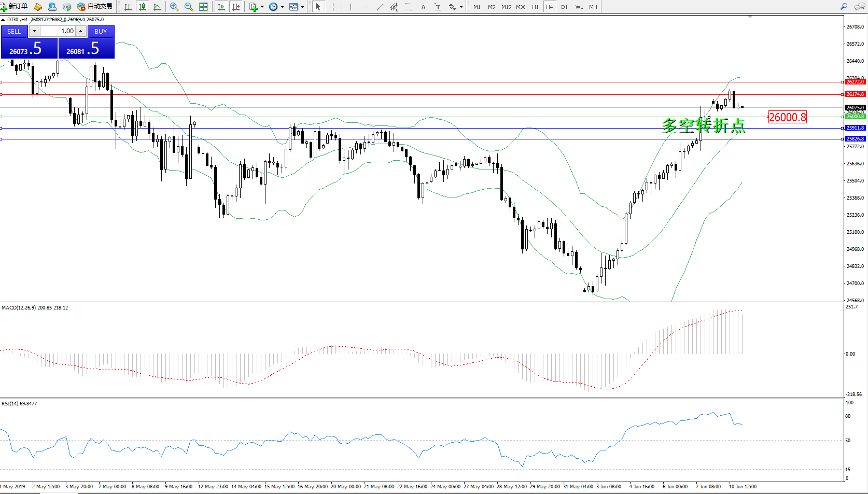Pick the Fibonacci retracement tool

tap(409, 7)
